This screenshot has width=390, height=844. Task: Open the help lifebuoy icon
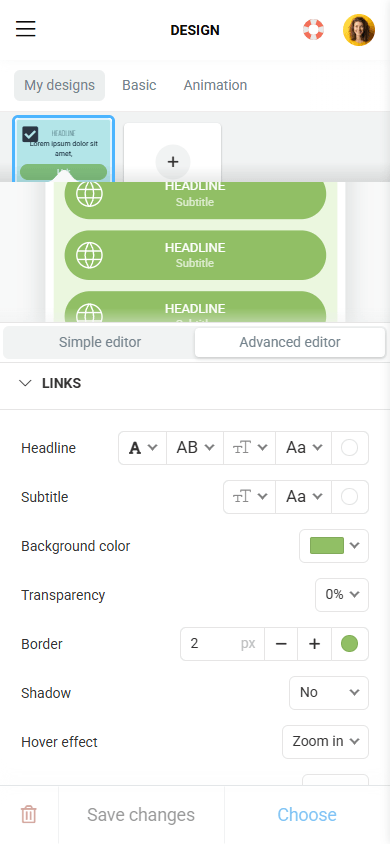tap(313, 30)
